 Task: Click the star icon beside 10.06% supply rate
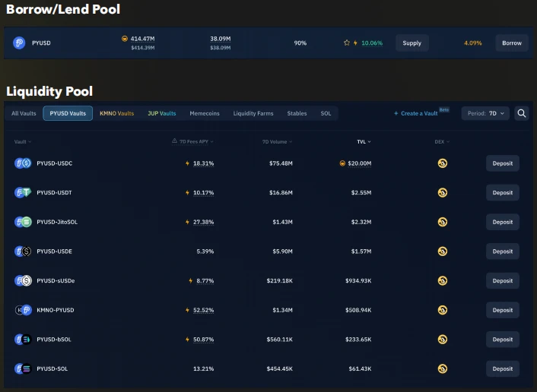tap(347, 43)
